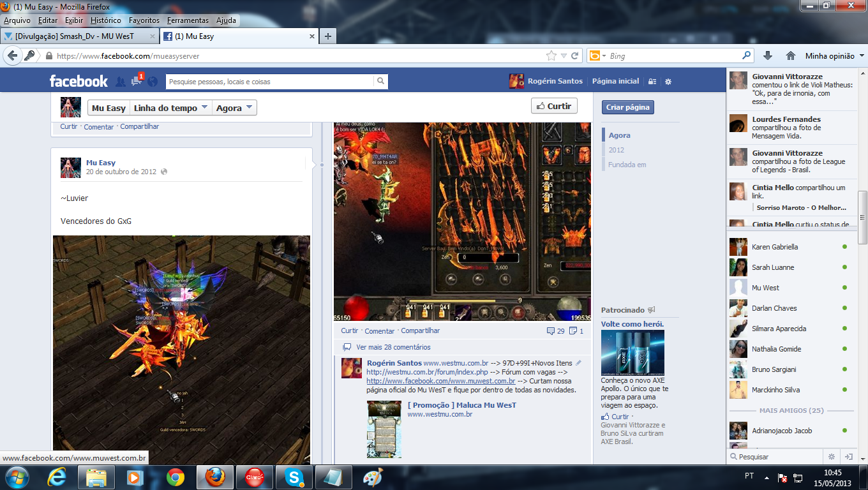Open new tab plus button
Viewport: 868px width, 490px height.
[327, 36]
